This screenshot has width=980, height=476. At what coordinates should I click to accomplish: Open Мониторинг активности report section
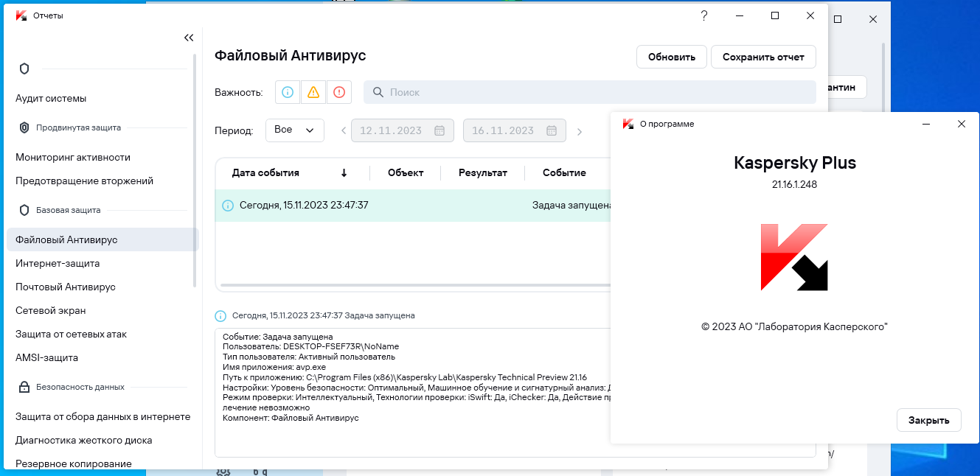pos(73,157)
